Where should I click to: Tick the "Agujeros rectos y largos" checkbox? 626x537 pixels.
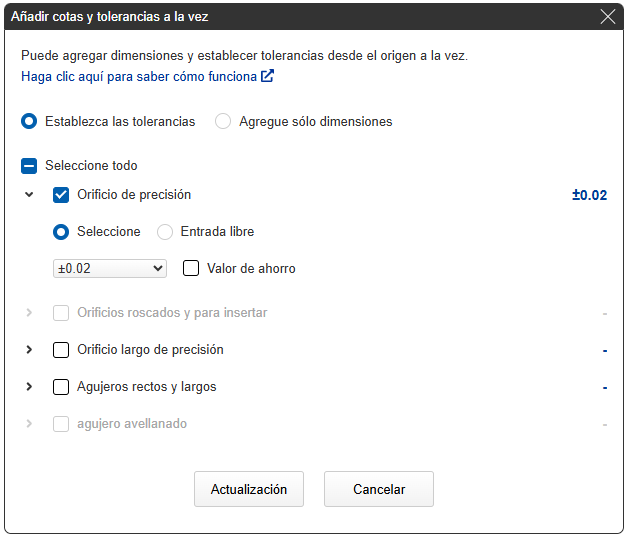pos(61,387)
